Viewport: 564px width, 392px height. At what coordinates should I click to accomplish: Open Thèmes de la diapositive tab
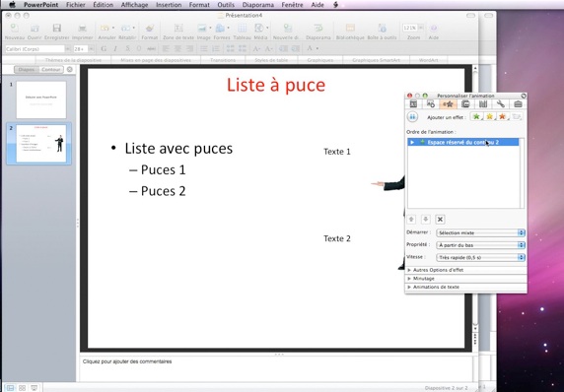click(x=73, y=60)
